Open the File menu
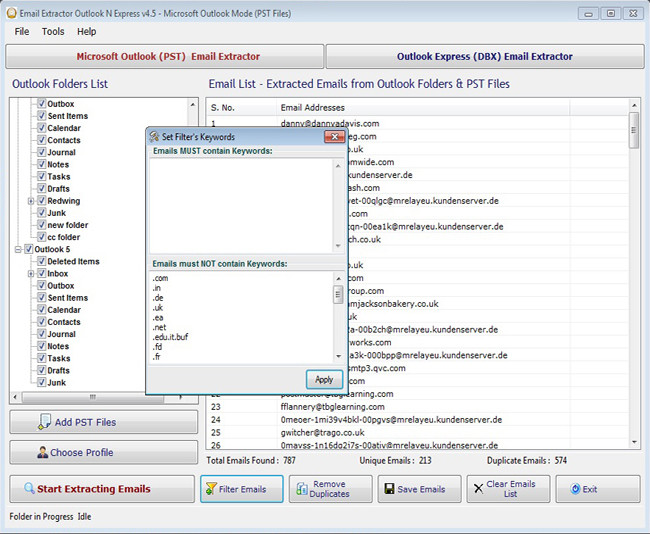The width and height of the screenshot is (650, 534). pyautogui.click(x=22, y=32)
